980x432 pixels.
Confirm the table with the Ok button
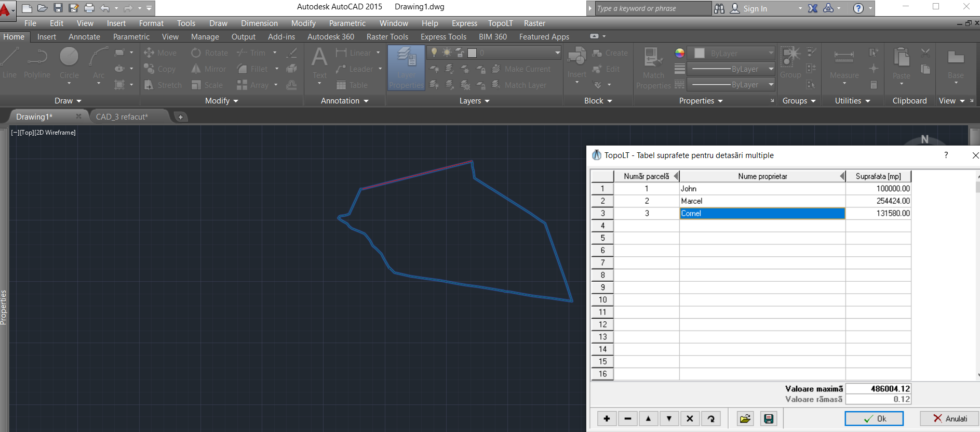(874, 418)
